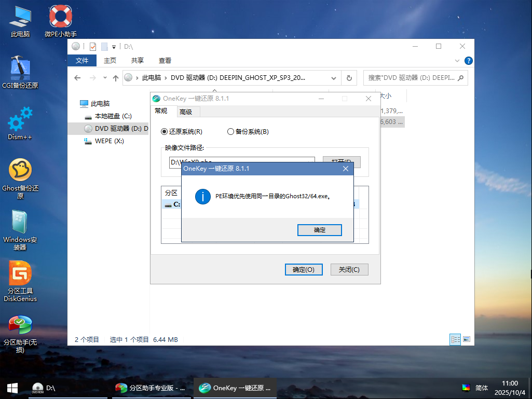Open the 查看 ribbon tab
Viewport: 532px width, 399px height.
[x=165, y=61]
